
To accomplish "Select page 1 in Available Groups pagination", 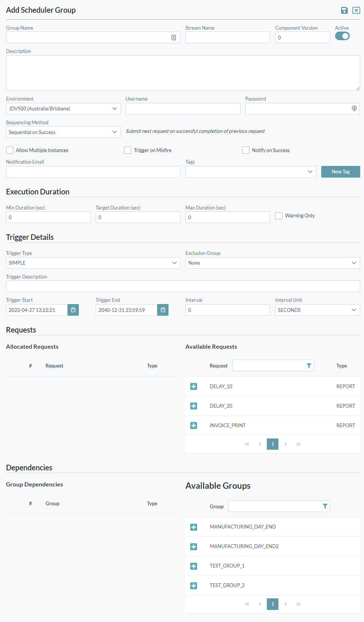I will (x=272, y=604).
